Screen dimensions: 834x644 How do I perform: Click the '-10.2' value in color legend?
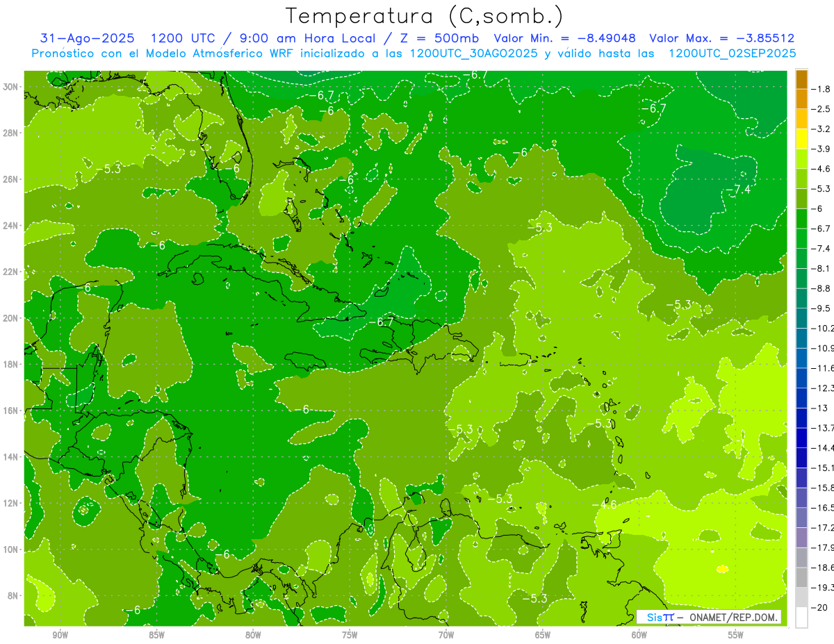[x=823, y=329]
